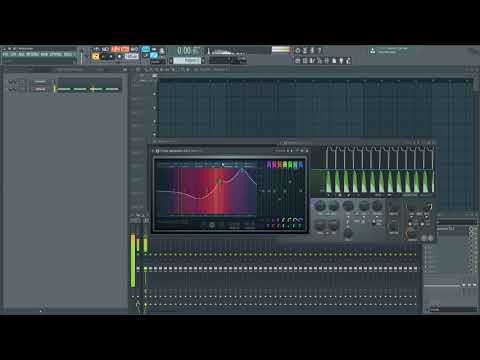Click the highest peak node on EQ curve
This screenshot has width=480, height=360.
click(242, 170)
